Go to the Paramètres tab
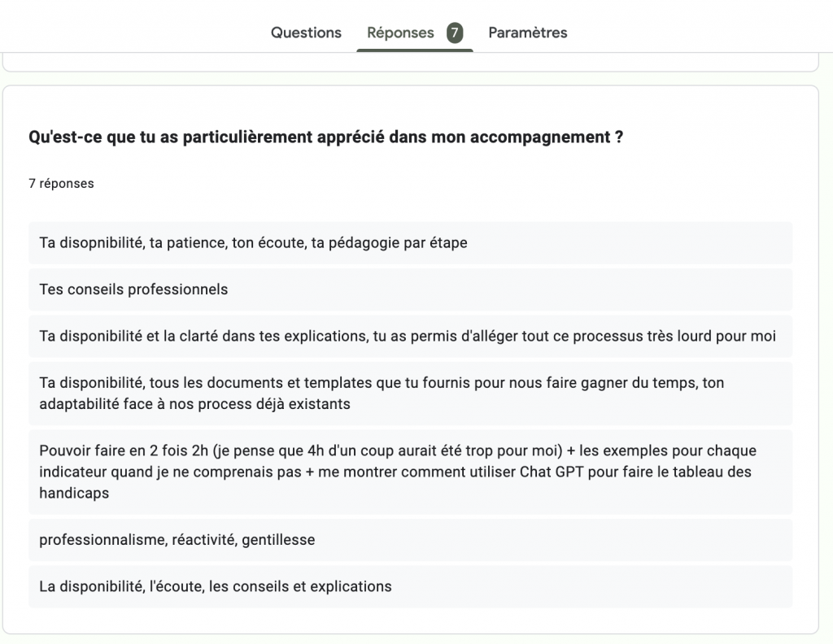Screen dimensions: 833x644 (527, 33)
